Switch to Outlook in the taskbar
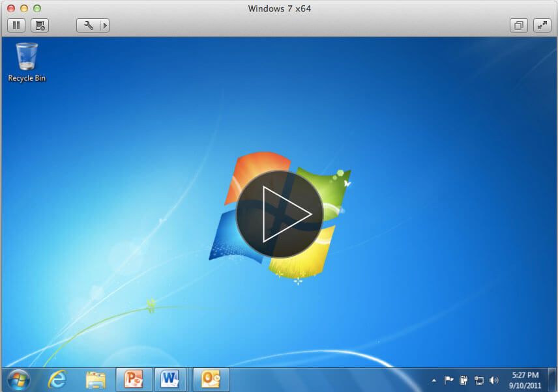Image resolution: width=558 pixels, height=392 pixels. tap(211, 380)
